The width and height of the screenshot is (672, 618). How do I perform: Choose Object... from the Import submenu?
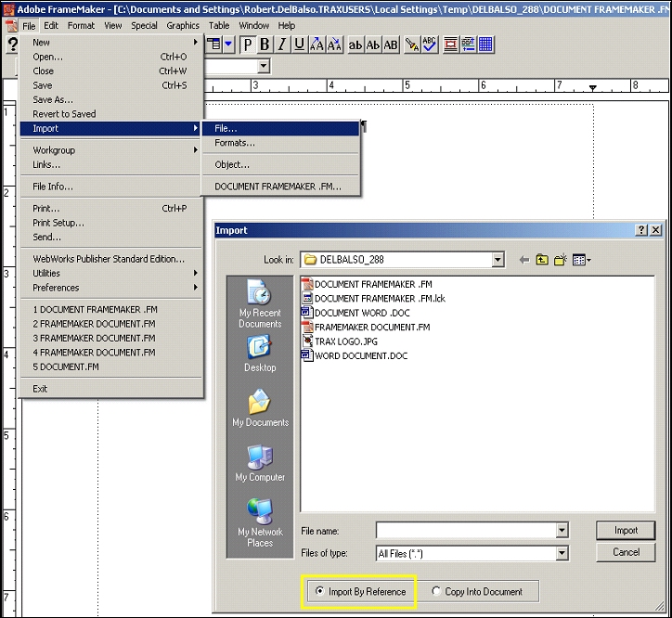coord(280,164)
